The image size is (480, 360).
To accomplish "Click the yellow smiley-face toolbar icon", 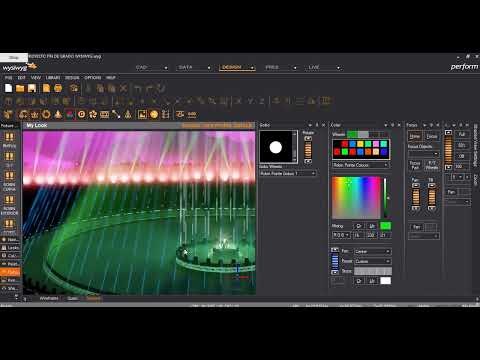I will [x=154, y=115].
